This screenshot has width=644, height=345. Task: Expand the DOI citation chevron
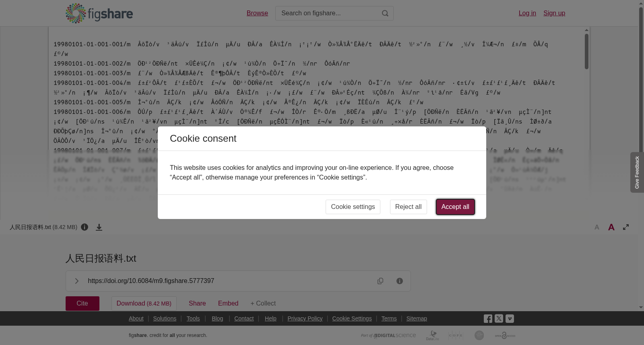click(76, 281)
